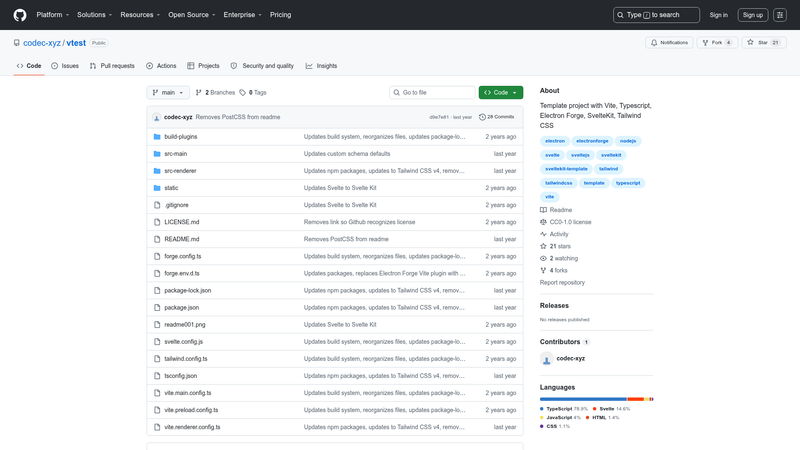This screenshot has height=450, width=800.
Task: Click the file icon beside .gitignore
Action: click(x=157, y=205)
